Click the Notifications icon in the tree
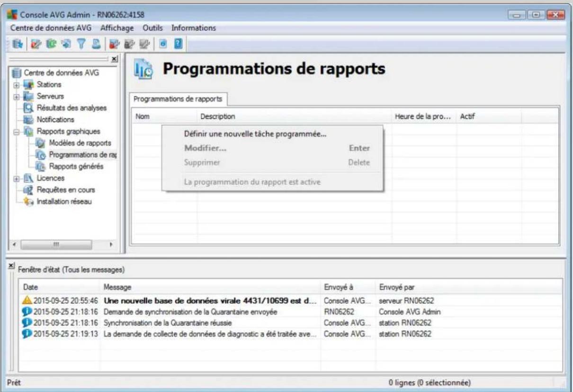This screenshot has width=573, height=392. [29, 120]
